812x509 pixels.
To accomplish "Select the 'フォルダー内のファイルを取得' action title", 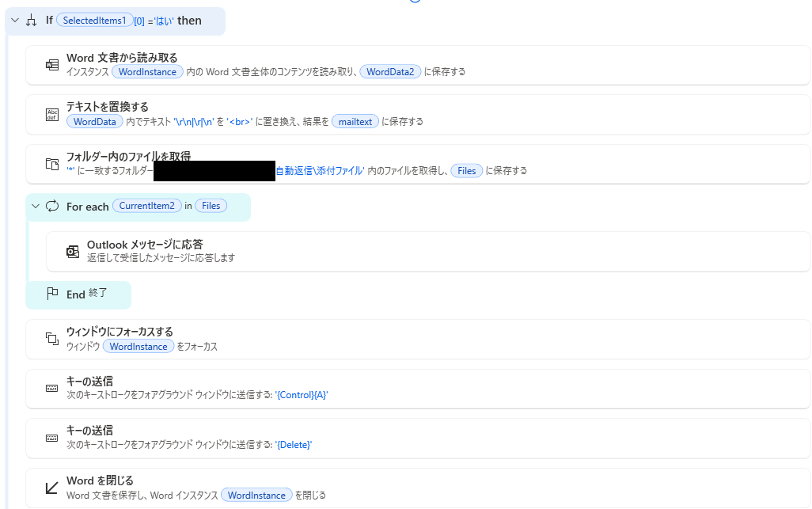I will [128, 156].
